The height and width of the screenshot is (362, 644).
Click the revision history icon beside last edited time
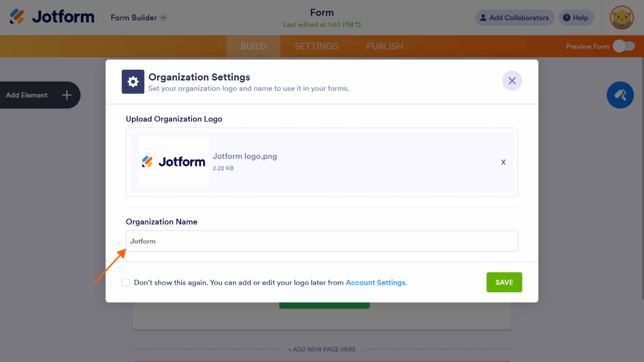(x=358, y=25)
